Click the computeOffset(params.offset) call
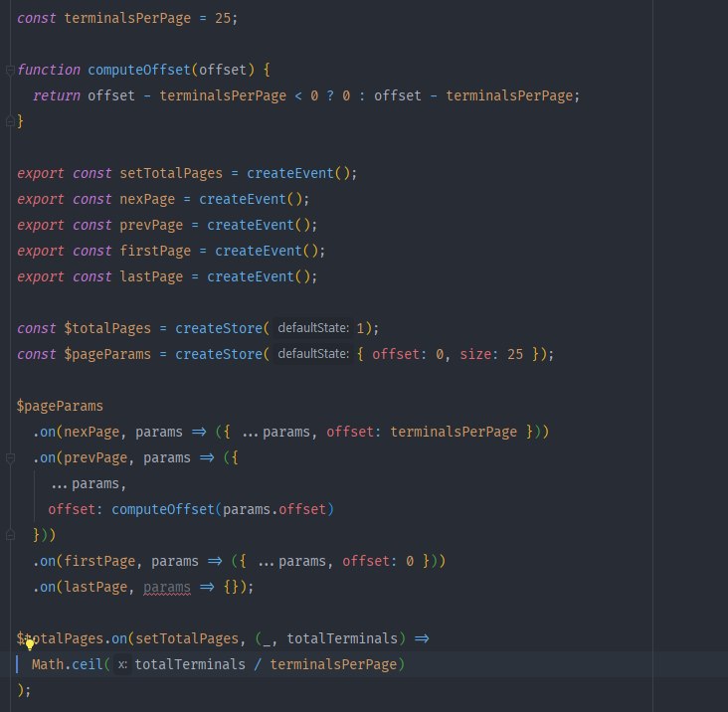The width and height of the screenshot is (728, 712). click(223, 509)
